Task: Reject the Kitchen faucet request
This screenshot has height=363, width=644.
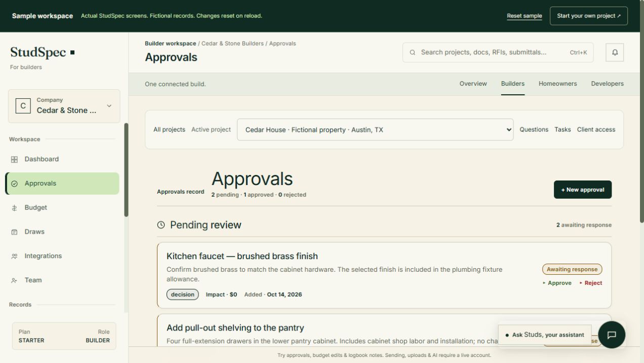Action: pyautogui.click(x=591, y=283)
